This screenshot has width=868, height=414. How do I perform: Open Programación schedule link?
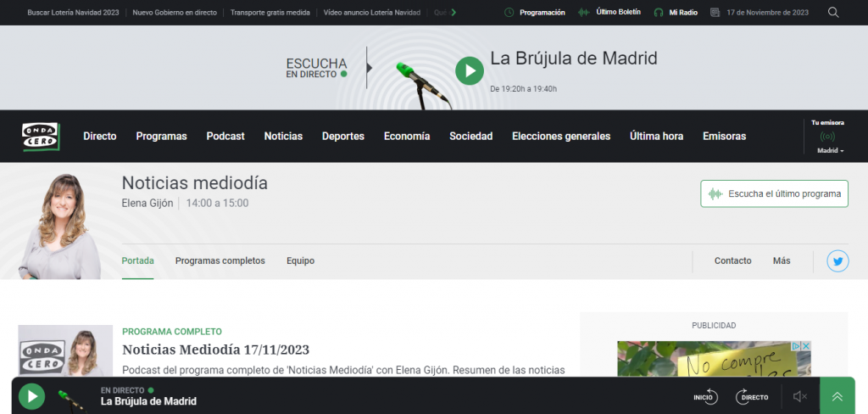[x=535, y=13]
